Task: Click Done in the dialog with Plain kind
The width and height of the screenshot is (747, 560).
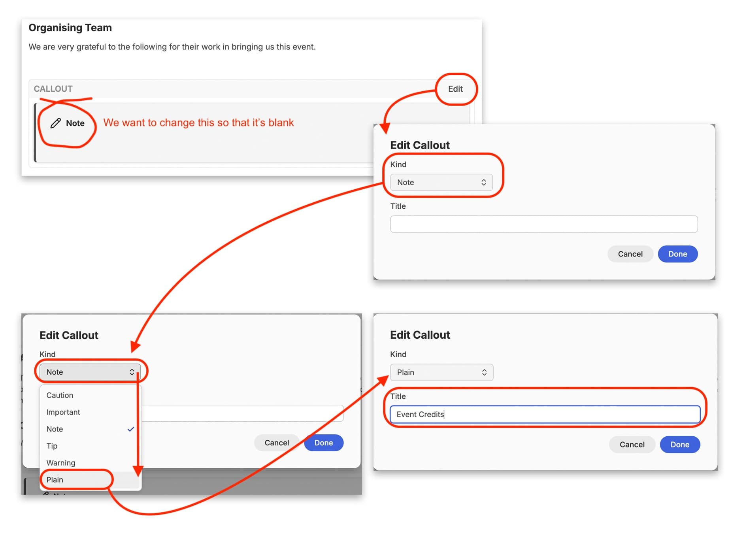Action: click(x=679, y=445)
